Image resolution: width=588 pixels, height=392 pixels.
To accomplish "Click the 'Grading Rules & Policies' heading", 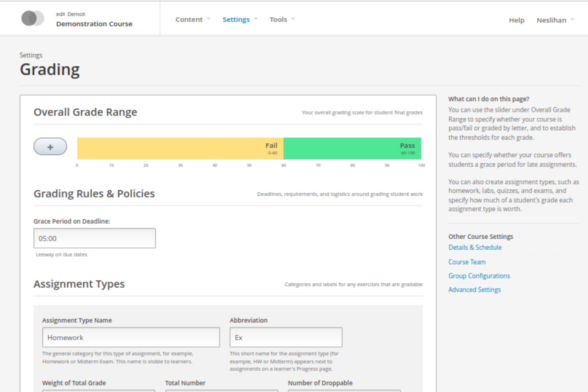I will click(94, 194).
